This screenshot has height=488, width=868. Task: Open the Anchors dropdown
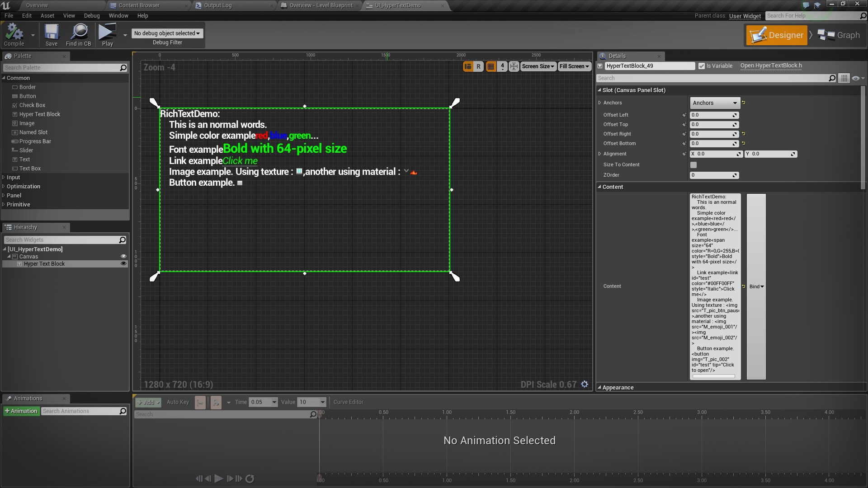[714, 103]
